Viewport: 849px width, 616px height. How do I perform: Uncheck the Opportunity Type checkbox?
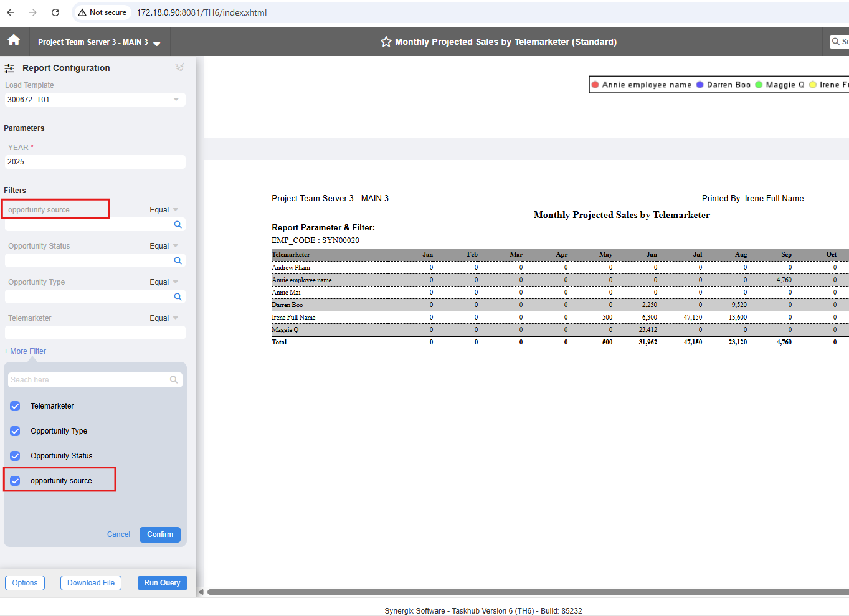tap(16, 431)
